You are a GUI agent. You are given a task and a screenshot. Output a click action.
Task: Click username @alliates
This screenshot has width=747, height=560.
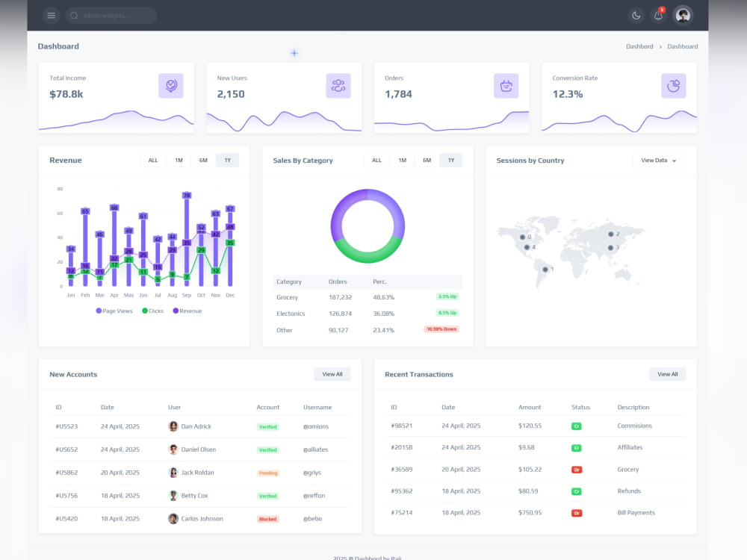[x=315, y=449]
